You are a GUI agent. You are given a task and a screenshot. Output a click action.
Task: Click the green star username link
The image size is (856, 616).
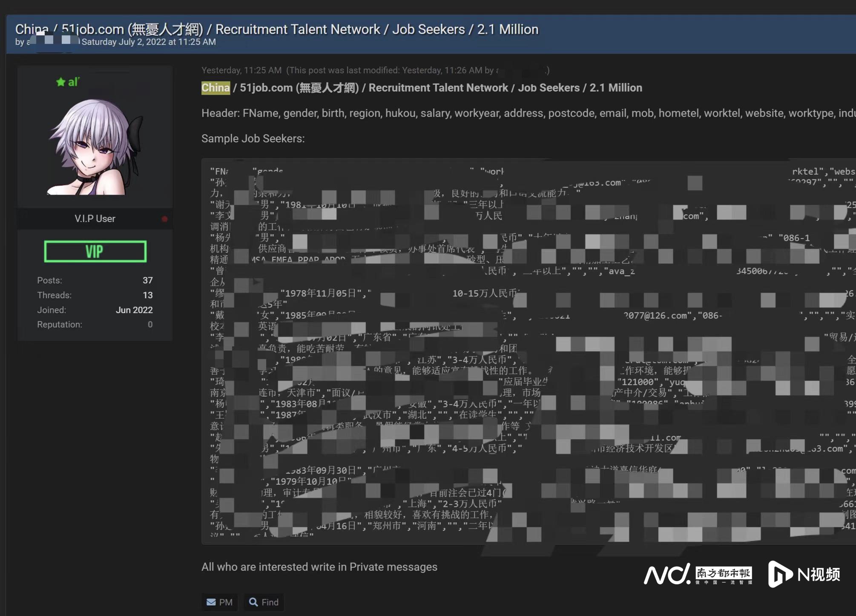(68, 82)
